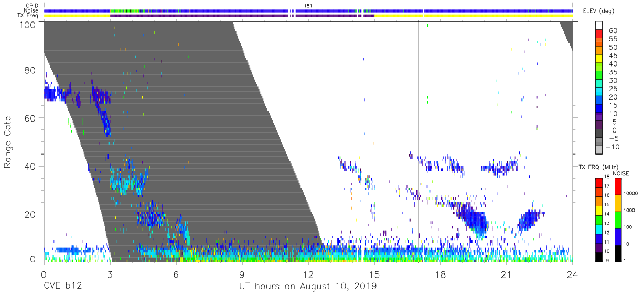
Task: Click the ELEV bar label '30'
Action: [613, 81]
